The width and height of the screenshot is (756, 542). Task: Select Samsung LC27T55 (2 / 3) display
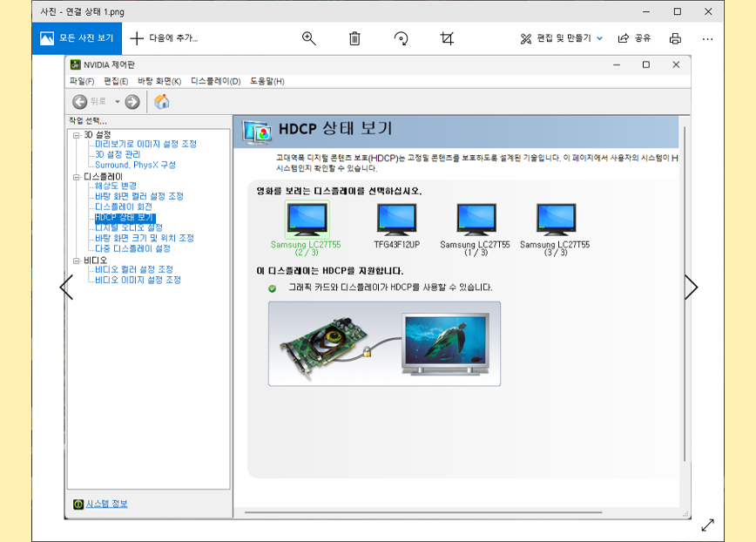coord(307,228)
